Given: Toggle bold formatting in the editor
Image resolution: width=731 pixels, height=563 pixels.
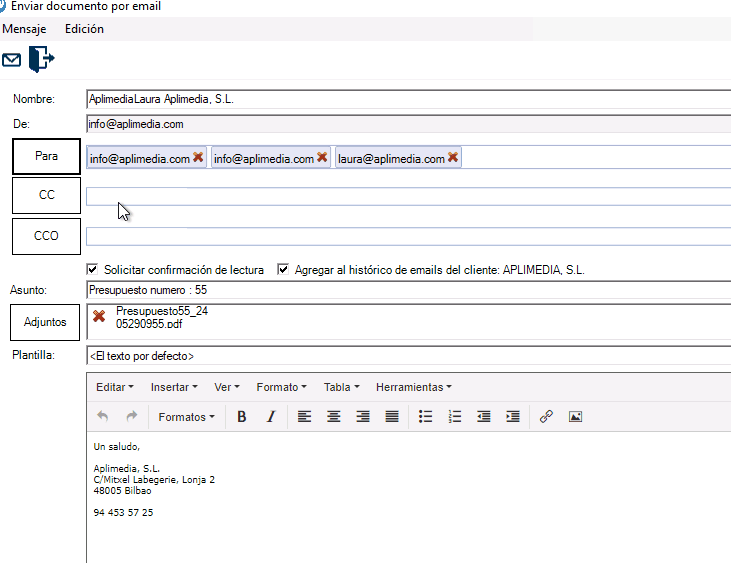Looking at the screenshot, I should pyautogui.click(x=241, y=417).
